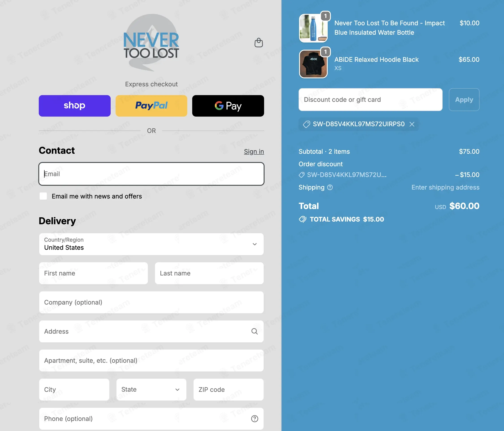
Task: Open the Sign in link
Action: pyautogui.click(x=254, y=151)
